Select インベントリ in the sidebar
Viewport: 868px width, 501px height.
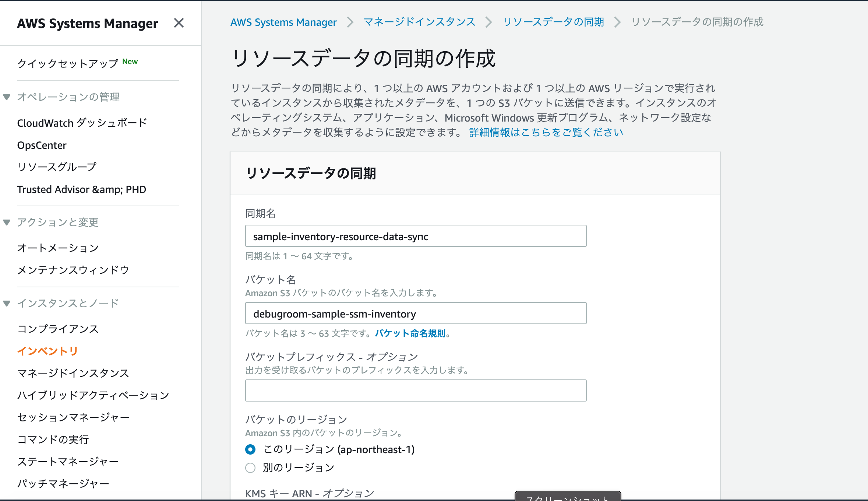tap(47, 351)
